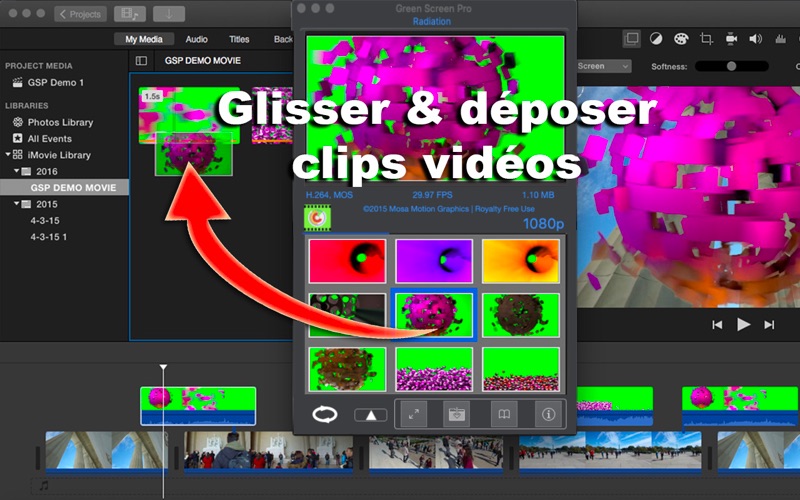Select the brown exploding sphere thumbnail
Image resolution: width=800 pixels, height=500 pixels.
pos(347,369)
